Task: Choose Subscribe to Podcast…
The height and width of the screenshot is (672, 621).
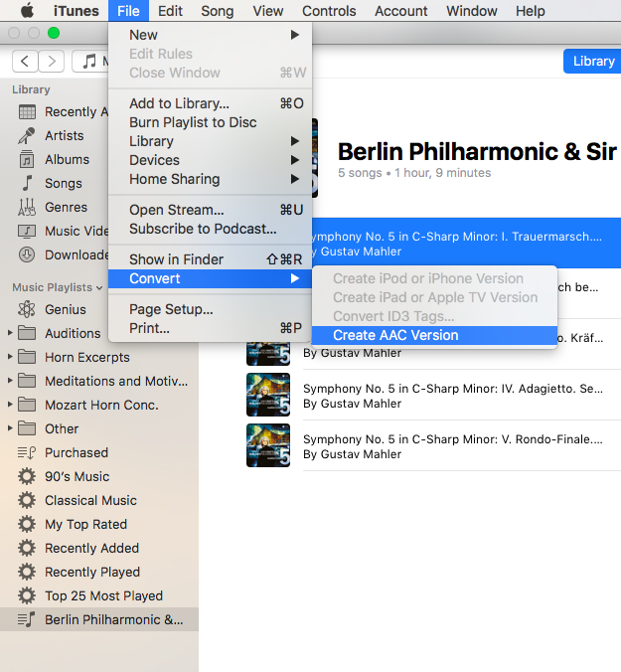Action: click(x=211, y=229)
